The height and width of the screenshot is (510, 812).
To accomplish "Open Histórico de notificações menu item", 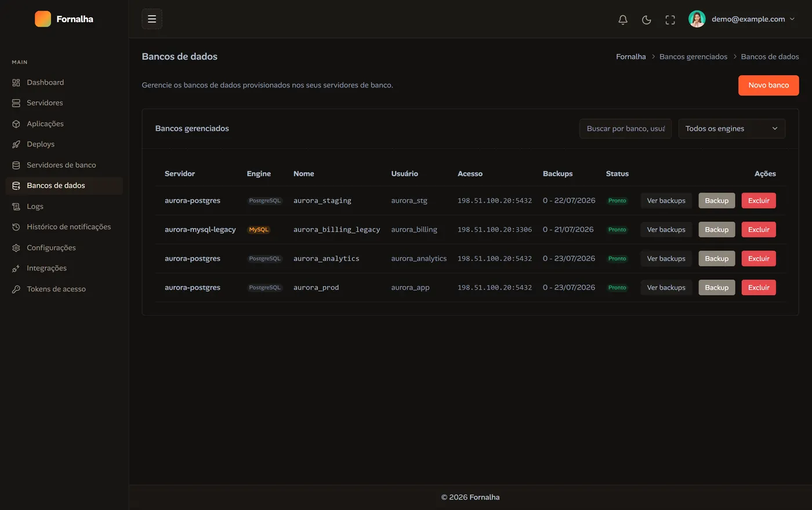I will pos(64,227).
